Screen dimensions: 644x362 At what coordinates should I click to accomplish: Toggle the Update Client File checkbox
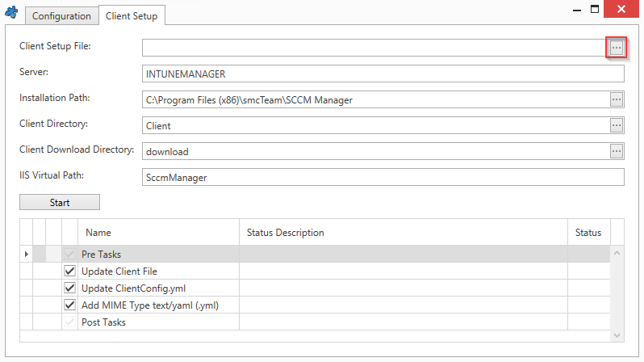(69, 271)
